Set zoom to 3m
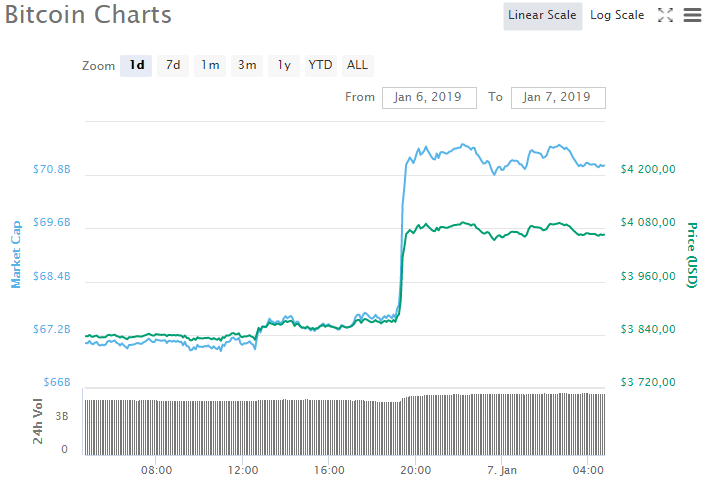The height and width of the screenshot is (483, 707). click(247, 65)
